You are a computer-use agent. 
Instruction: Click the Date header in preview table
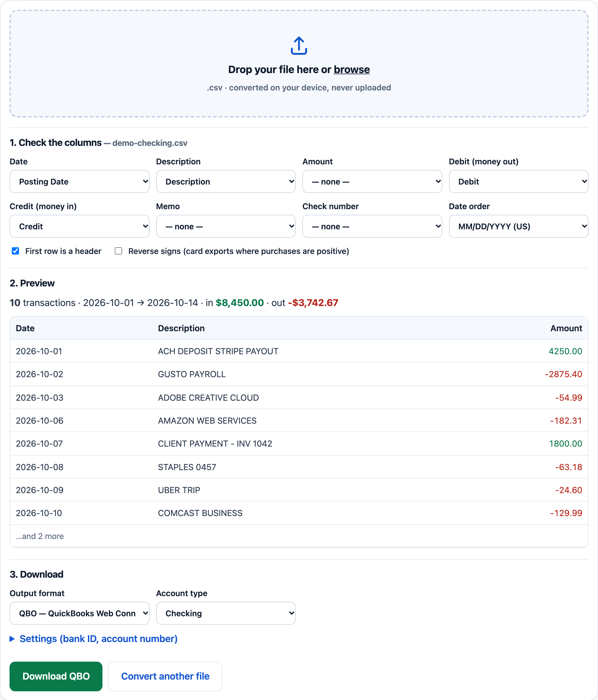[25, 328]
